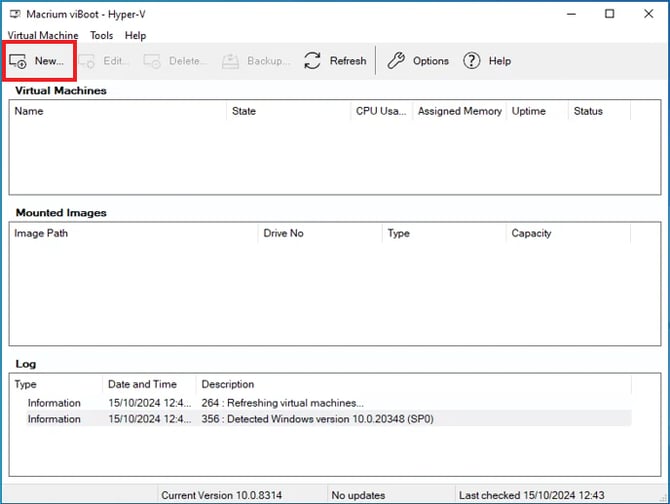Click "Current Version 10.0.8314" in status bar
Viewport: 670px width, 504px height.
click(x=221, y=495)
